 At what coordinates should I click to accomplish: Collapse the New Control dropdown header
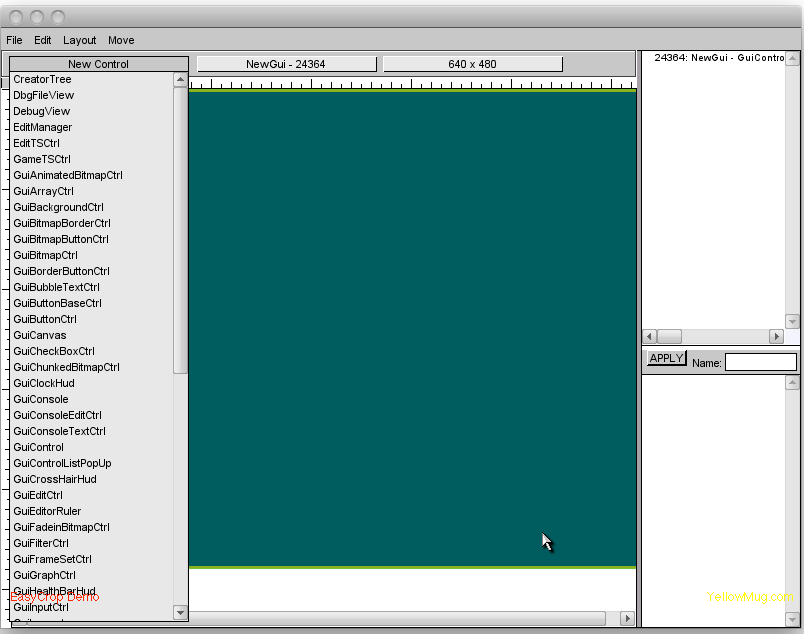click(98, 64)
